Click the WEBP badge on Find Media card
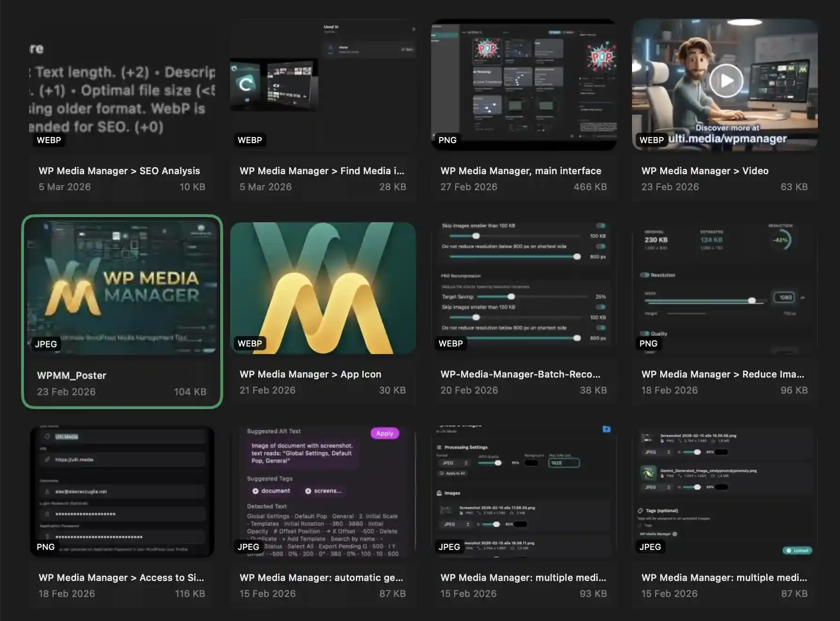The width and height of the screenshot is (840, 621). tap(250, 140)
